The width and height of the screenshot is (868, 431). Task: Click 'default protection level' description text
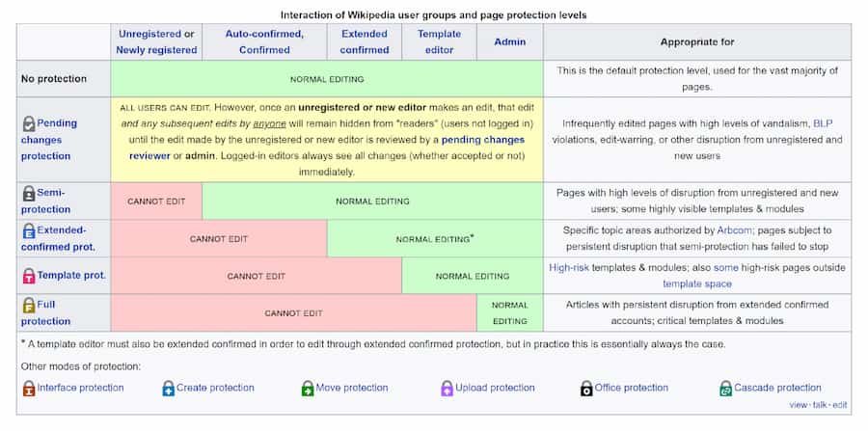coord(697,79)
